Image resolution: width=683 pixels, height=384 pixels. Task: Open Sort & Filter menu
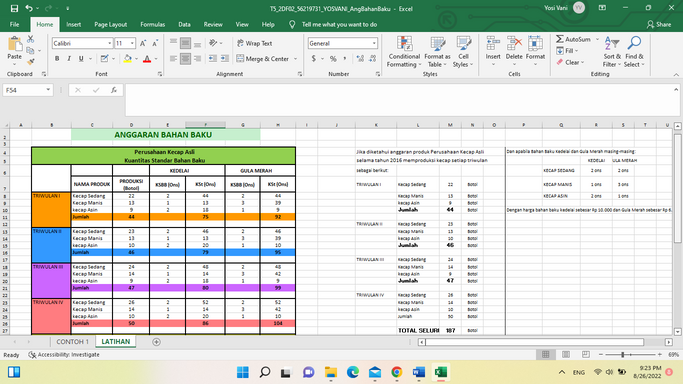point(612,52)
